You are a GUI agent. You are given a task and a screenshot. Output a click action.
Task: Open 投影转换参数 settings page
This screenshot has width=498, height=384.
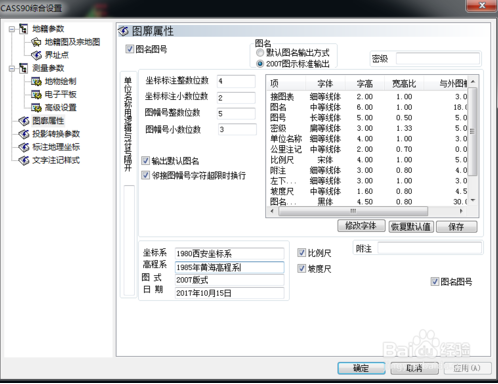click(x=56, y=134)
